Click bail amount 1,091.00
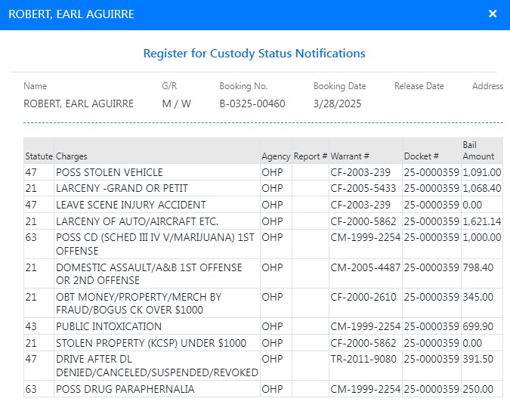The image size is (510, 420). 482,172
